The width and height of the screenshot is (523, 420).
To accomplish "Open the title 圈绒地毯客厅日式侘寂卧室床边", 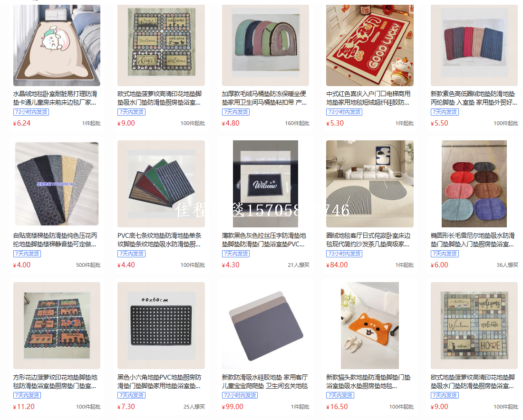I will pos(368,235).
